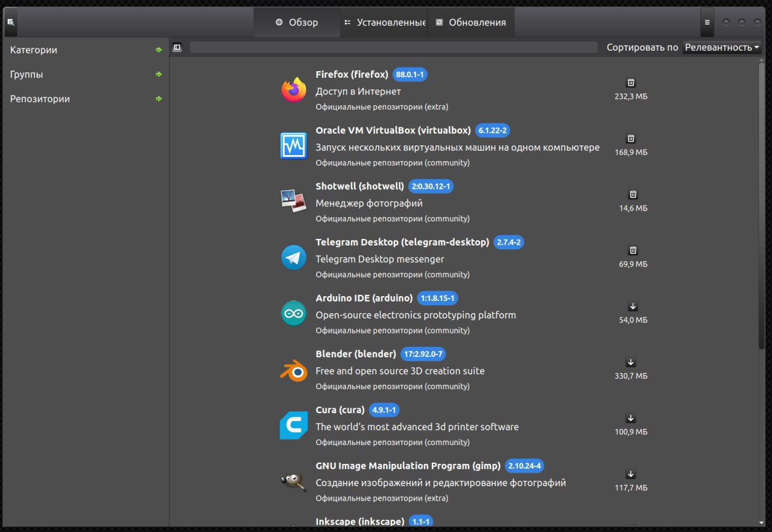Click the Free and open source 3D creation suite text
Image resolution: width=772 pixels, height=532 pixels.
[x=400, y=371]
